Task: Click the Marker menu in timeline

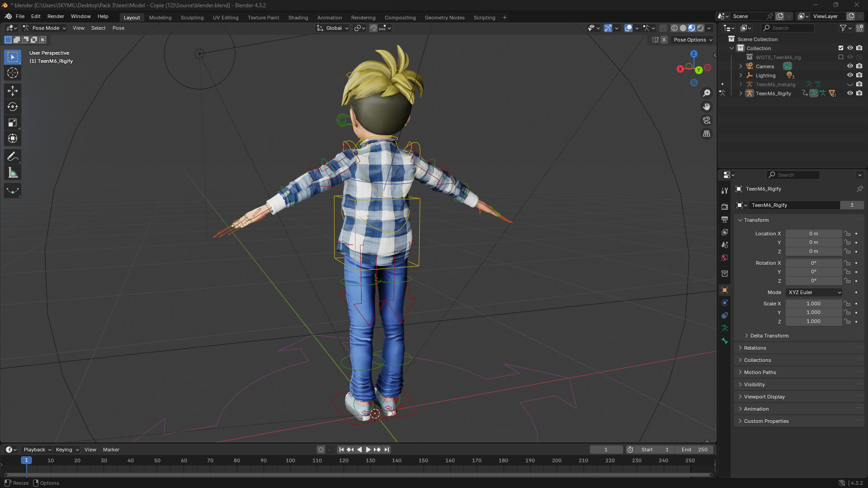Action: [x=111, y=450]
